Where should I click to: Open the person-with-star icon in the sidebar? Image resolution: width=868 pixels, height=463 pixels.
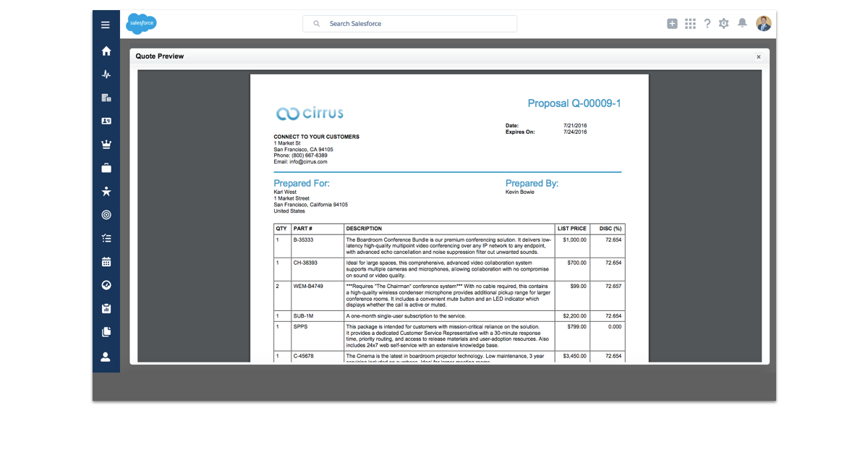click(x=106, y=191)
